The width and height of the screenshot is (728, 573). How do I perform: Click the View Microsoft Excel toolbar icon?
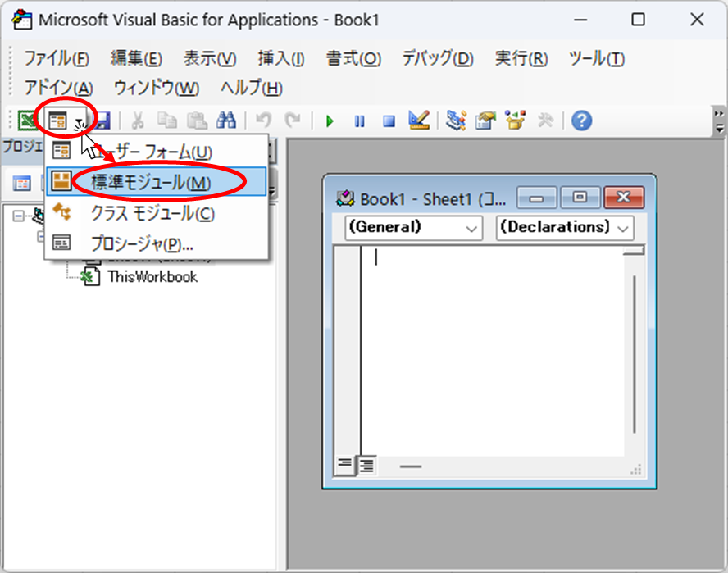tap(27, 121)
